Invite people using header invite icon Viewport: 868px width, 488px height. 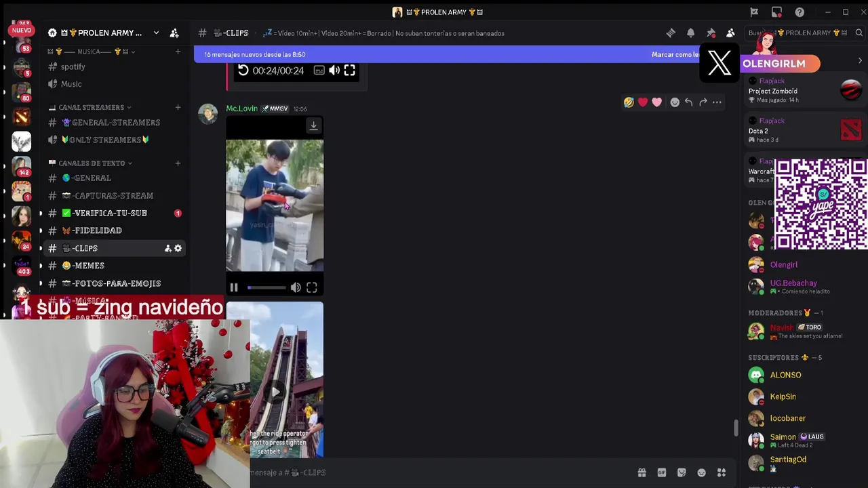tap(174, 33)
